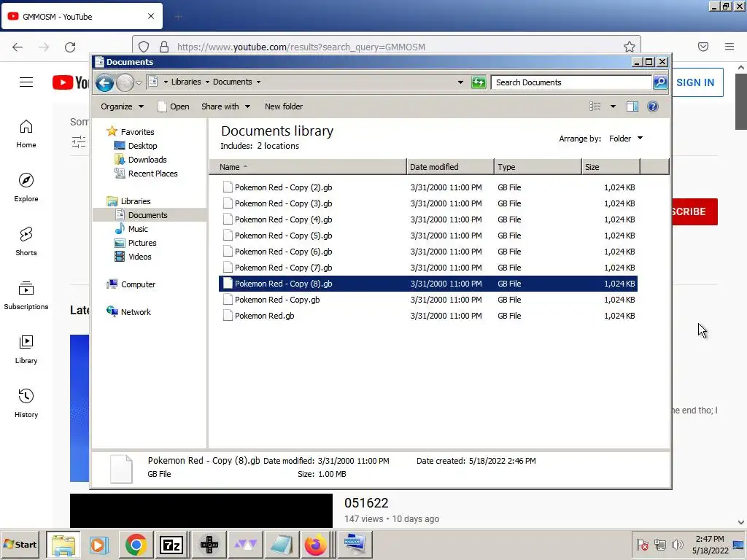Select the Pictures library

pyautogui.click(x=142, y=243)
